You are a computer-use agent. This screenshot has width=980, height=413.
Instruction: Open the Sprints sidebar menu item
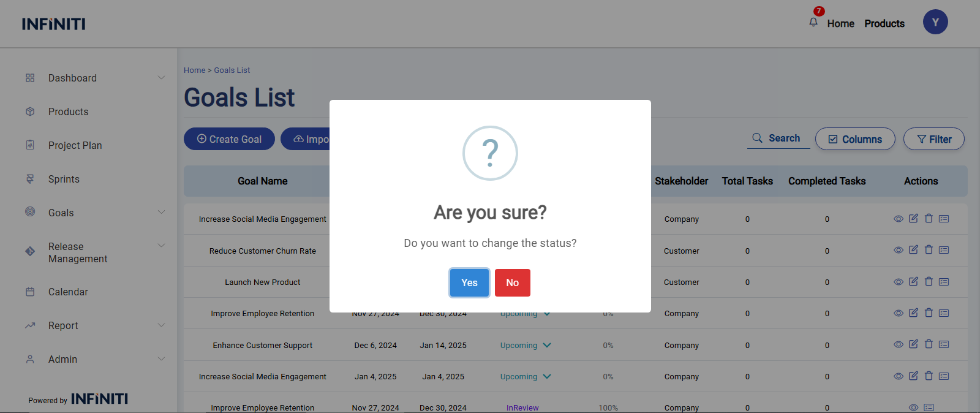(x=64, y=179)
